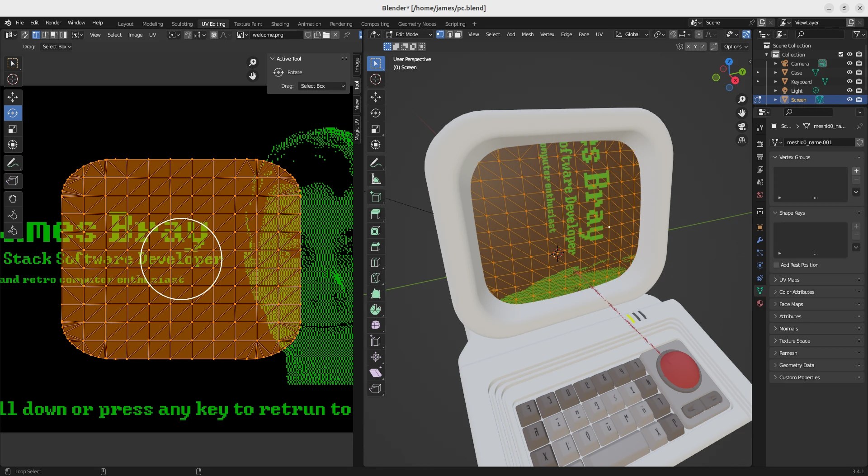Hide the Keyboard object in viewport

849,82
